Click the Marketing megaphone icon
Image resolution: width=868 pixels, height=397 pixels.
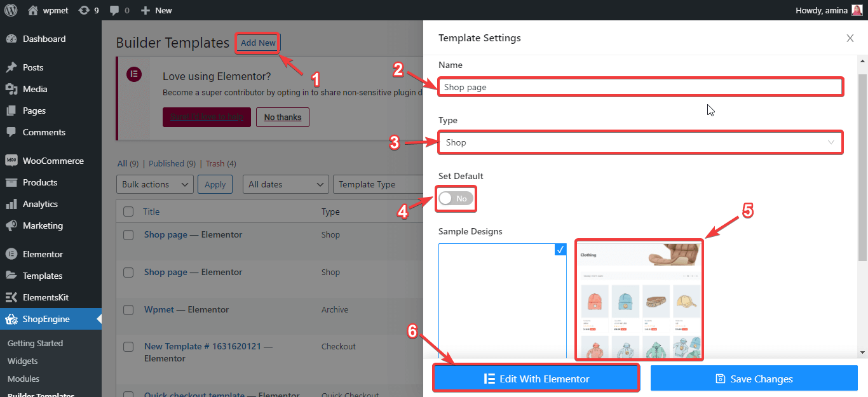(11, 225)
